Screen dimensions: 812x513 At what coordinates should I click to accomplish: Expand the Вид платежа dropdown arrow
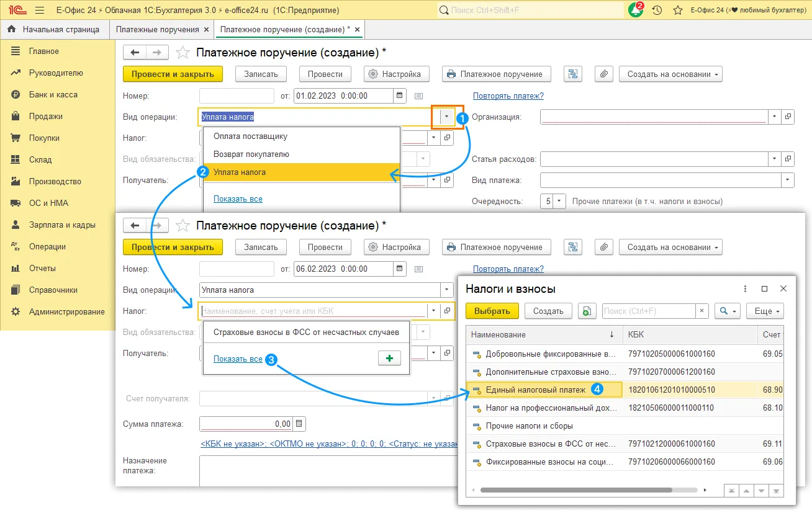coord(788,180)
